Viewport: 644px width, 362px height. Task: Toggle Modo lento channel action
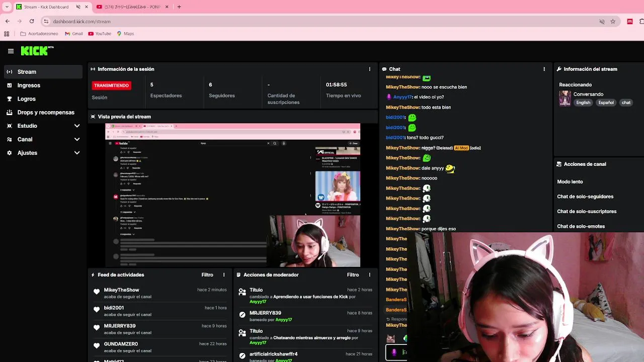[x=570, y=182]
